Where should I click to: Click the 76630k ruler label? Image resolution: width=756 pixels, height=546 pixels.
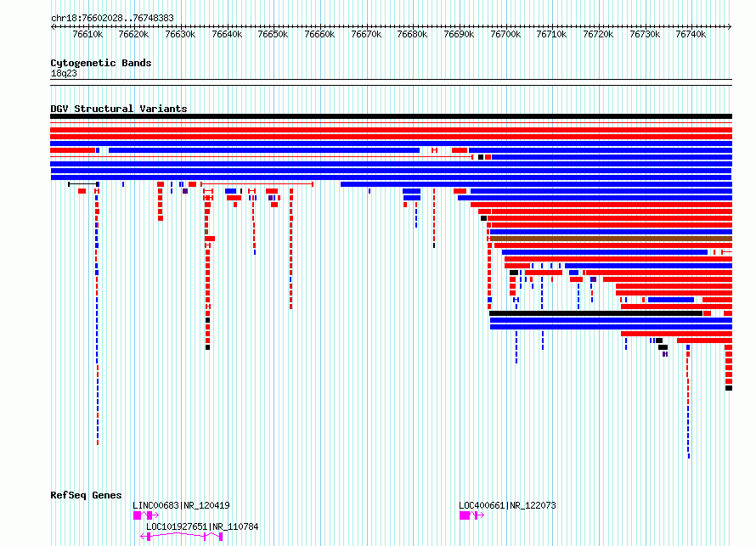pyautogui.click(x=180, y=34)
